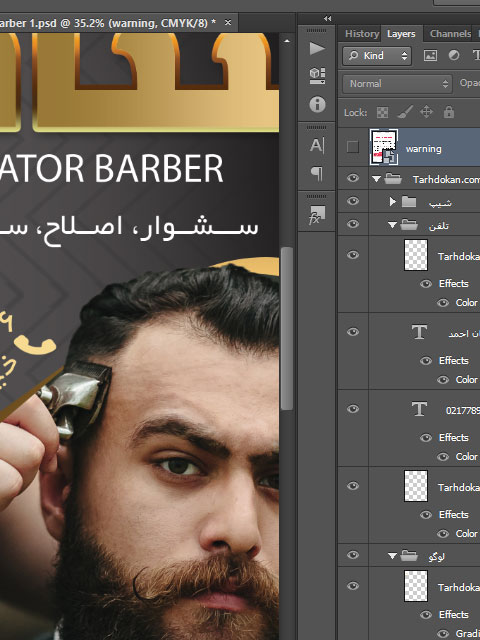This screenshot has height=640, width=480.
Task: Show the hidden warning layer
Action: 353,147
